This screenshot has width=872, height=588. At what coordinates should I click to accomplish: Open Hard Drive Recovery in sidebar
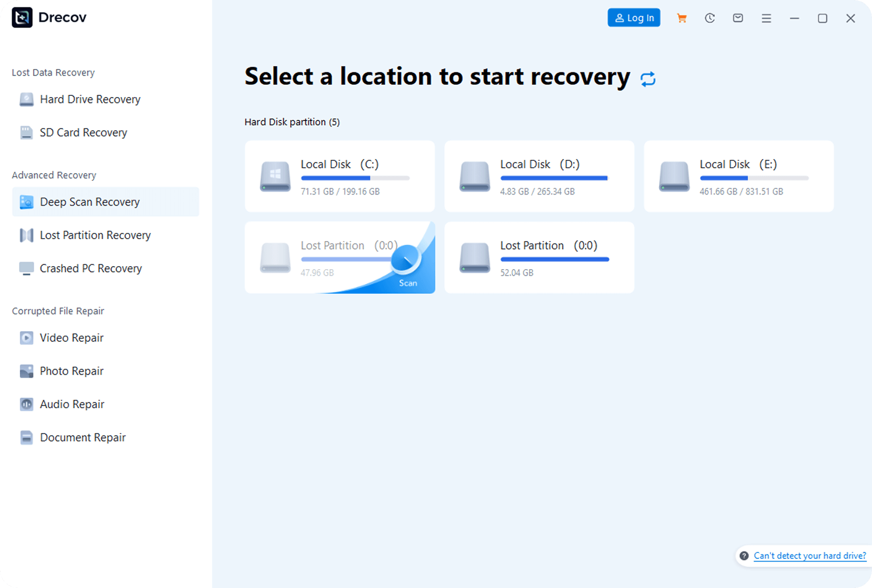click(x=90, y=100)
